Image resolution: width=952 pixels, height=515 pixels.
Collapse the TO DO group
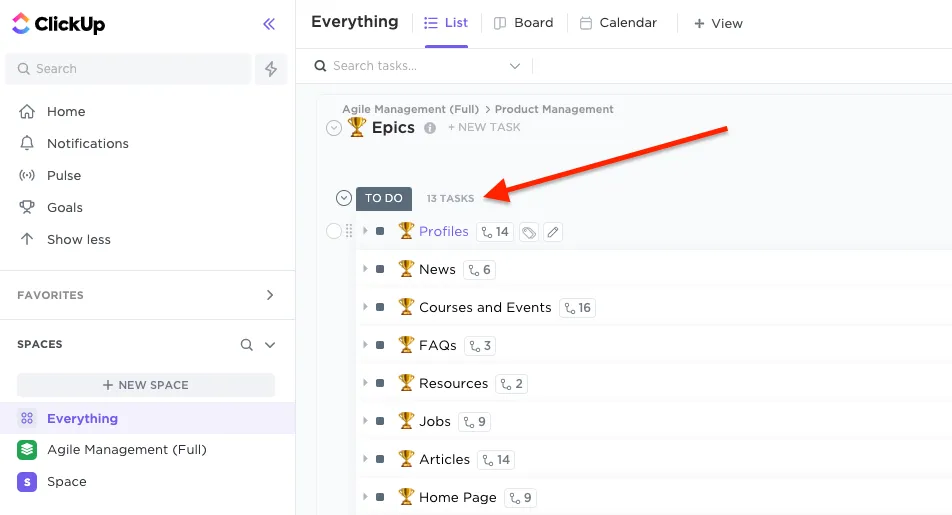coord(344,198)
